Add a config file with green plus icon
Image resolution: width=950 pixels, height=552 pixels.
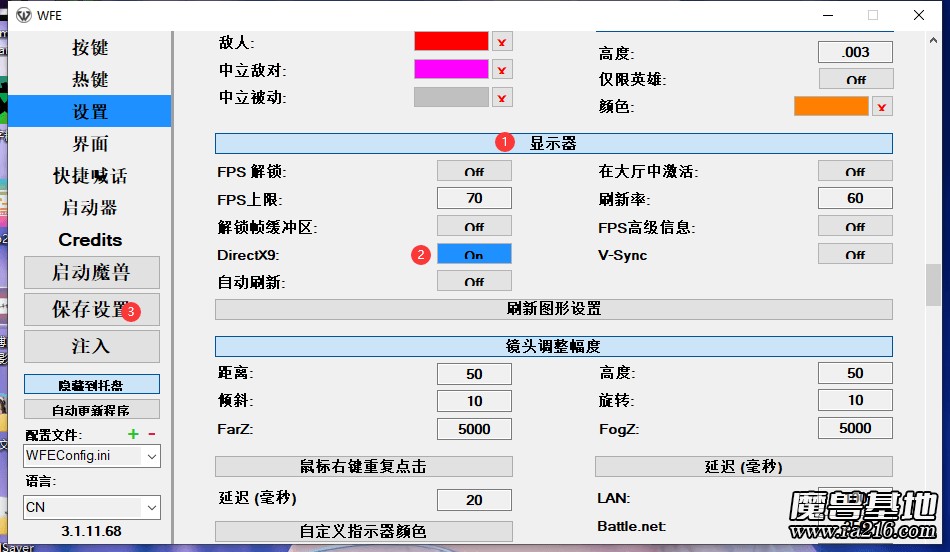[x=133, y=434]
